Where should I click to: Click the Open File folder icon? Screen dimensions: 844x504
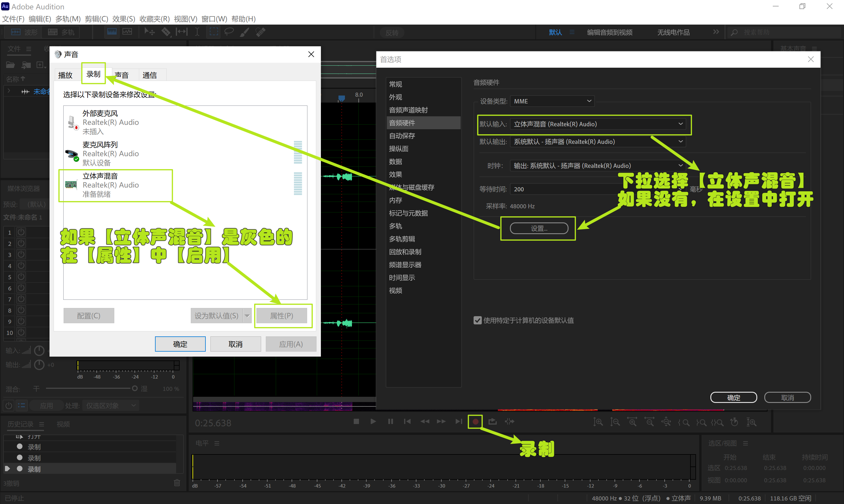click(11, 65)
